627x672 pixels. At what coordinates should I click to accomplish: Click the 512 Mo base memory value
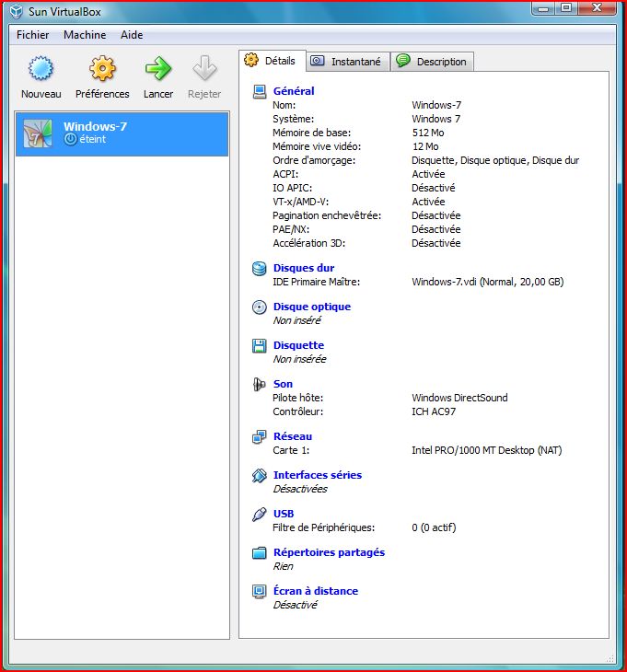428,133
